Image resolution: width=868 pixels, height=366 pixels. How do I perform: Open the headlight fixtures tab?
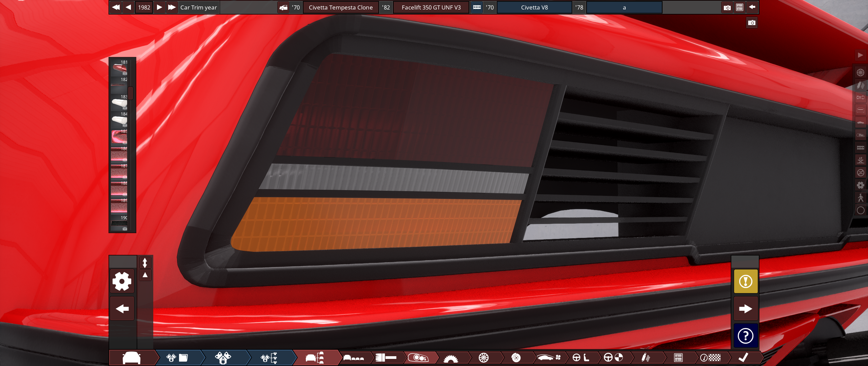pyautogui.click(x=418, y=358)
